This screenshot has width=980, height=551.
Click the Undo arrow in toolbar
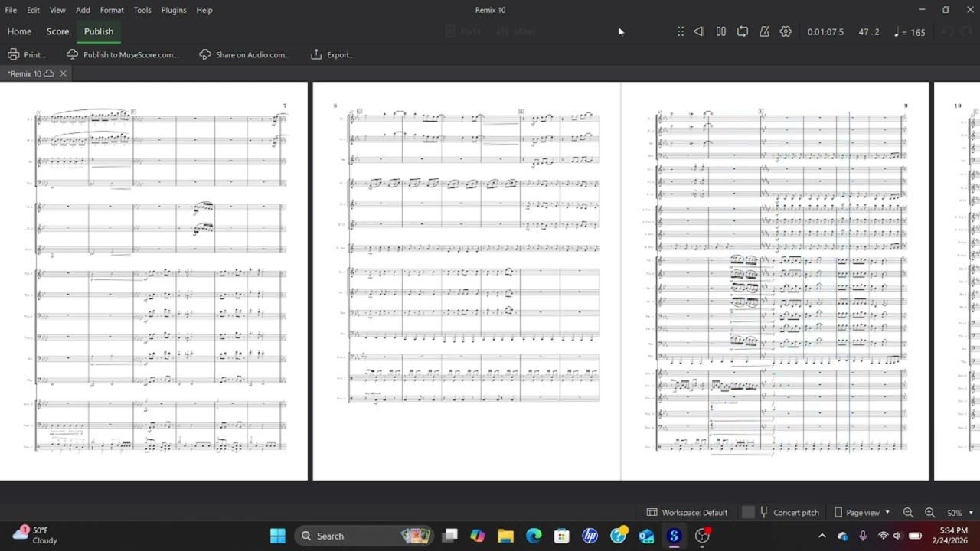click(x=948, y=31)
